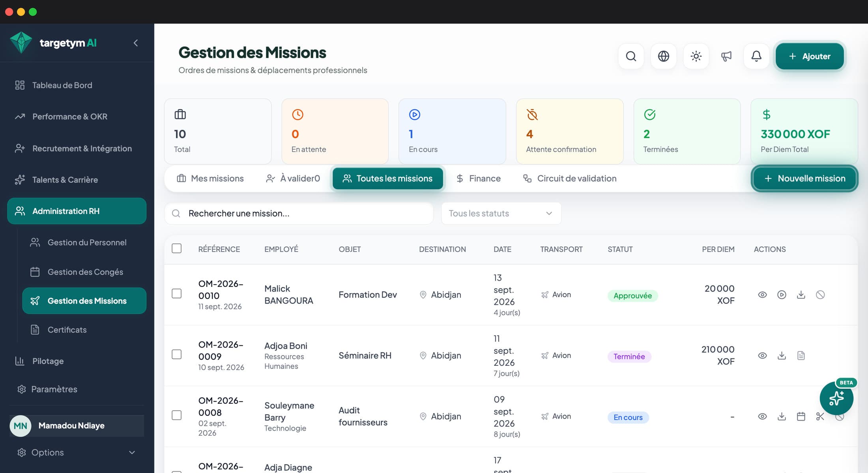Click scissors icon for mission OM-2026-0008
Screen dimensions: 868x473
point(820,416)
